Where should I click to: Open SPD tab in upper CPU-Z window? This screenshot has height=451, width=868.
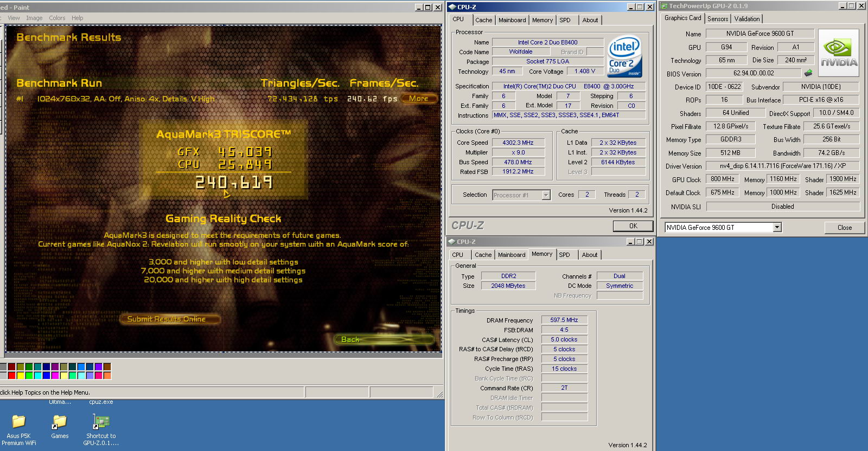tap(565, 20)
